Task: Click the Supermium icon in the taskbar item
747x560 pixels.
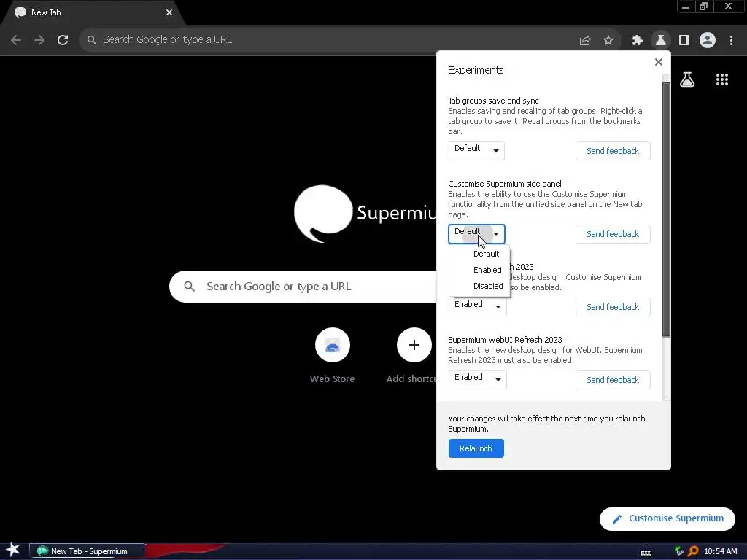Action: pos(42,551)
